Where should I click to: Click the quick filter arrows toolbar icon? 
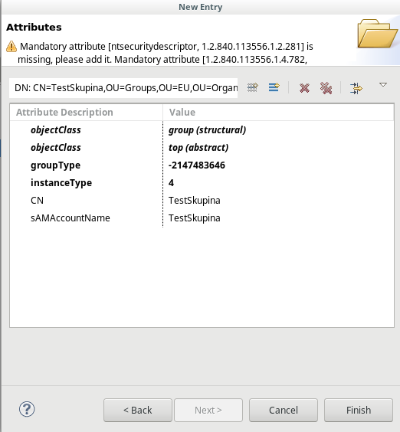click(x=356, y=88)
